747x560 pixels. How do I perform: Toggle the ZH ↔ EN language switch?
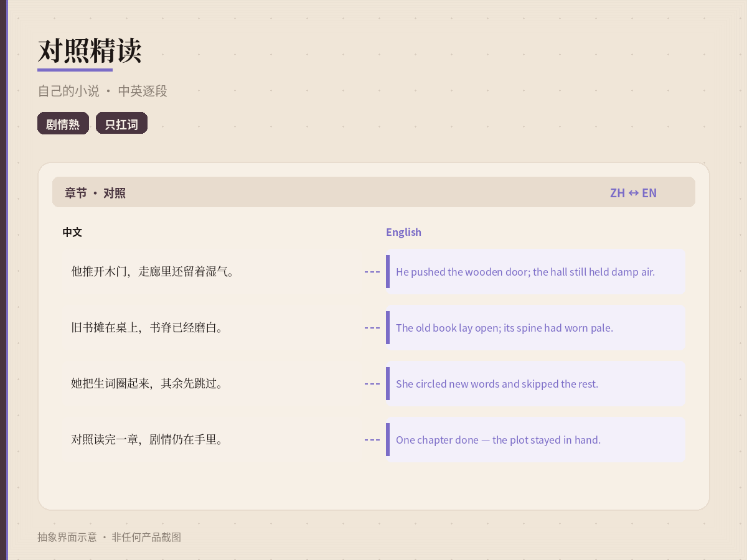coord(633,193)
